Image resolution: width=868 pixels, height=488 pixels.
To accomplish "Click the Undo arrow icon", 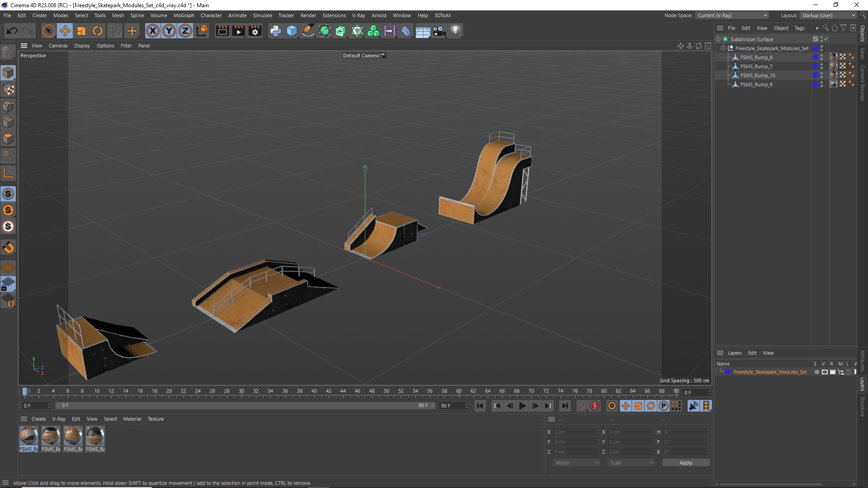I will coord(12,31).
